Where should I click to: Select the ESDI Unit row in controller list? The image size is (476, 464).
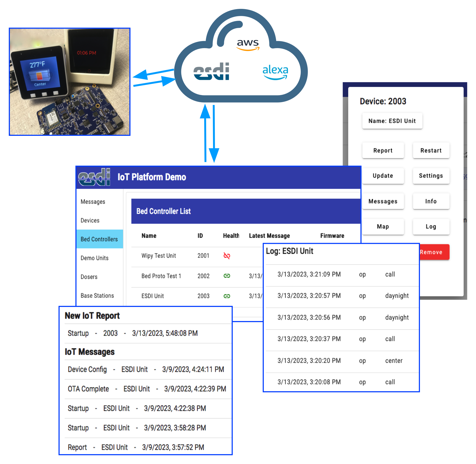[153, 296]
